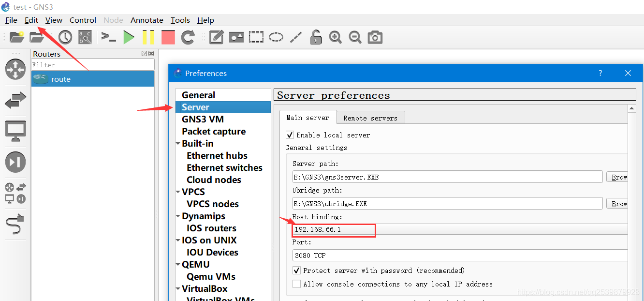Open the File menu
This screenshot has width=644, height=301.
pos(11,20)
